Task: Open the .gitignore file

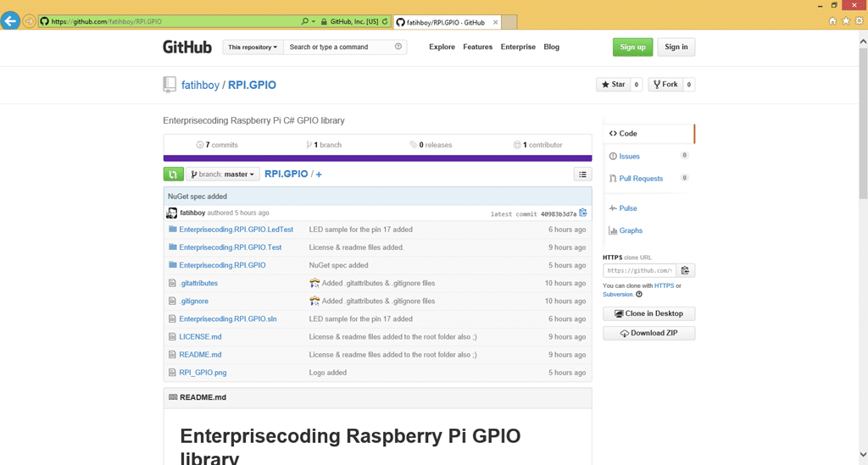Action: [x=194, y=302]
